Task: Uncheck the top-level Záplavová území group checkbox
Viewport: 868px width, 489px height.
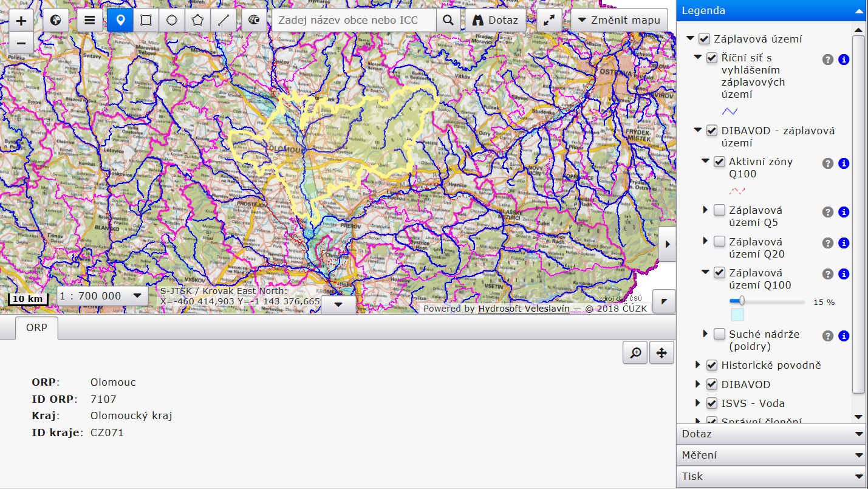Action: (704, 39)
